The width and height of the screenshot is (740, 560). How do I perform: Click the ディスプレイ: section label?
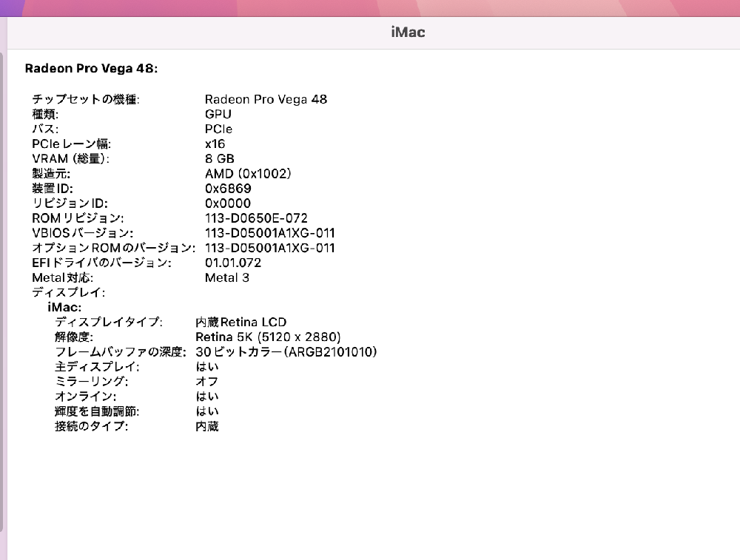[x=68, y=292]
